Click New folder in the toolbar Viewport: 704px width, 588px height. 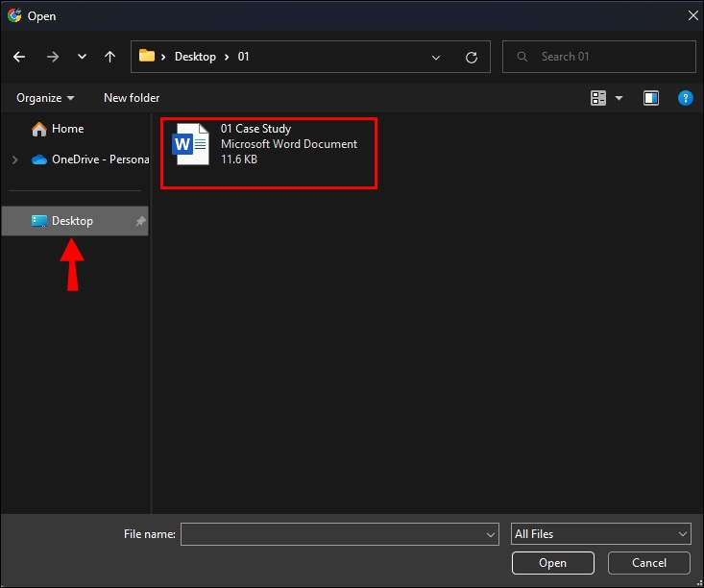pos(132,98)
